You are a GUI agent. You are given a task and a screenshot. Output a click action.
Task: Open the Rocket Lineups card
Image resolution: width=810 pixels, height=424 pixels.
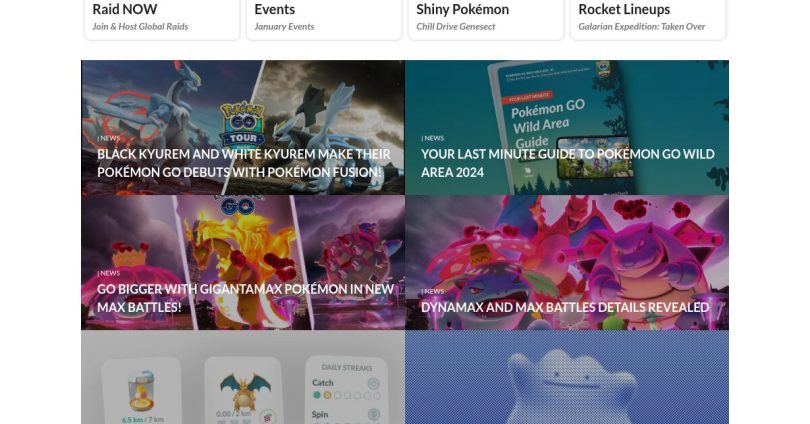(x=648, y=18)
